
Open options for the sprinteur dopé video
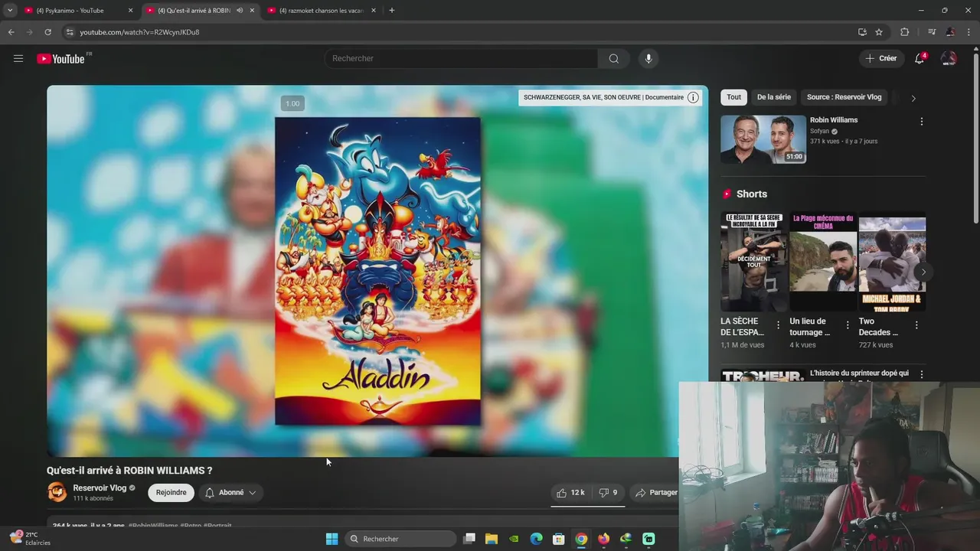[921, 374]
